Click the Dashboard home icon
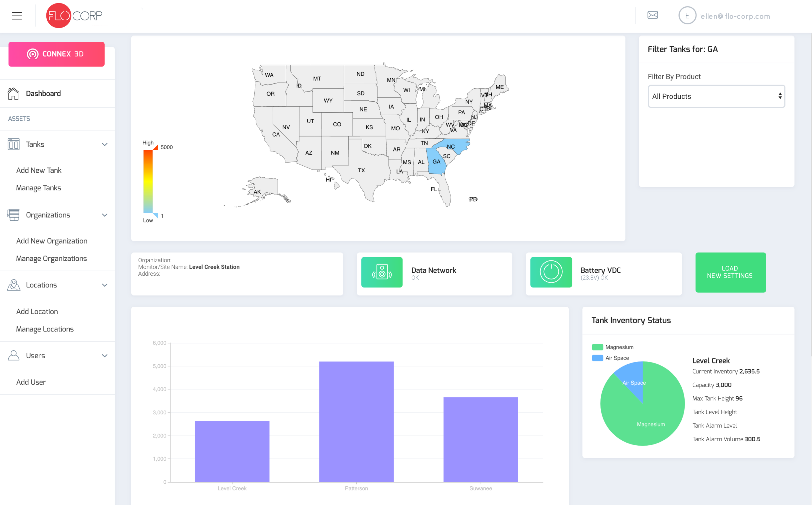This screenshot has height=505, width=812. click(13, 93)
